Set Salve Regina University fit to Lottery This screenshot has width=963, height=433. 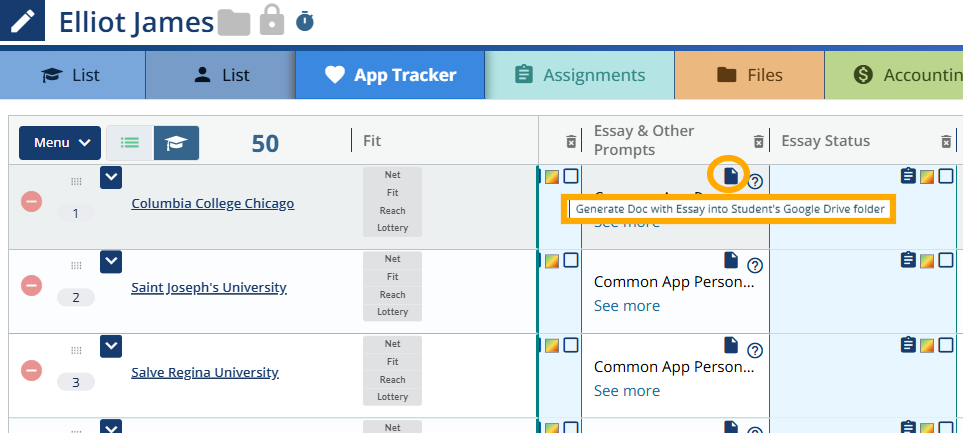392,397
